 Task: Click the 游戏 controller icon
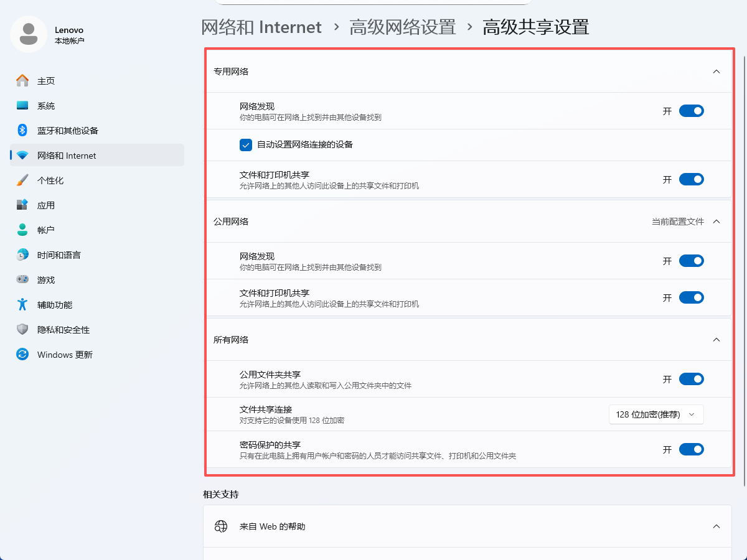22,280
